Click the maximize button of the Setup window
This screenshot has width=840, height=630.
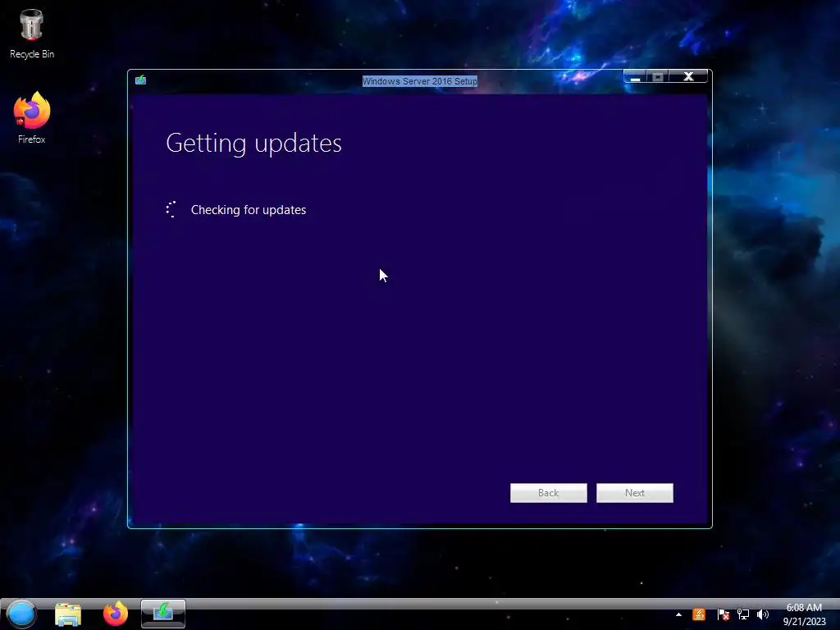(x=658, y=76)
